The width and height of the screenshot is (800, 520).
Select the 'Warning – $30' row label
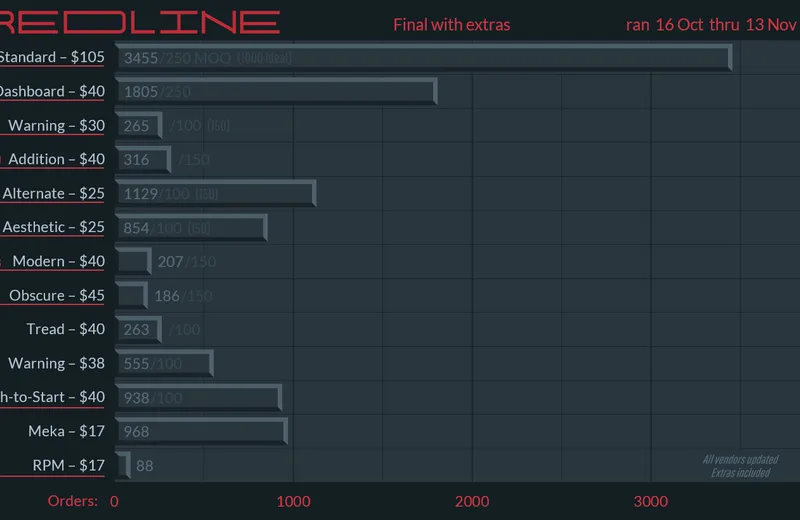pyautogui.click(x=56, y=126)
